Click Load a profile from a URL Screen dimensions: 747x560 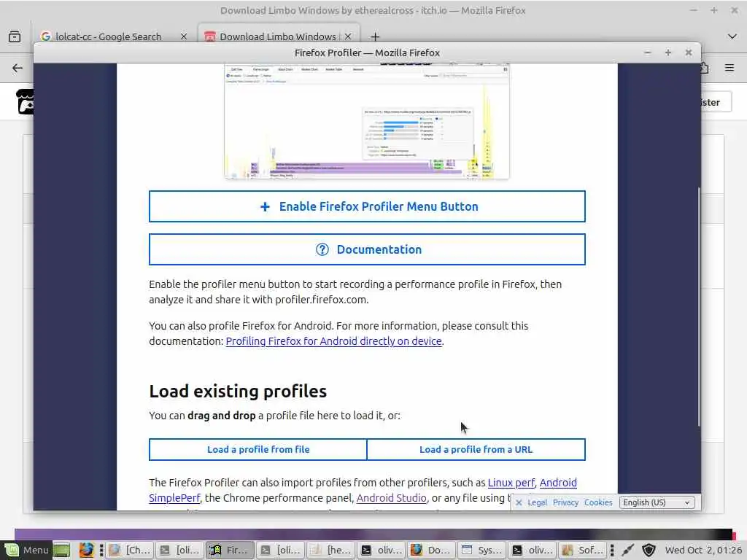click(x=476, y=449)
